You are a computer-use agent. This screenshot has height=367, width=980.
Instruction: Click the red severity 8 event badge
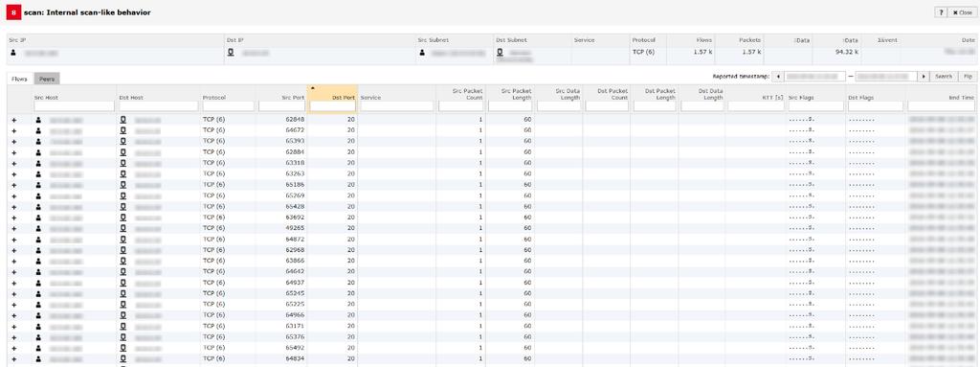click(13, 12)
